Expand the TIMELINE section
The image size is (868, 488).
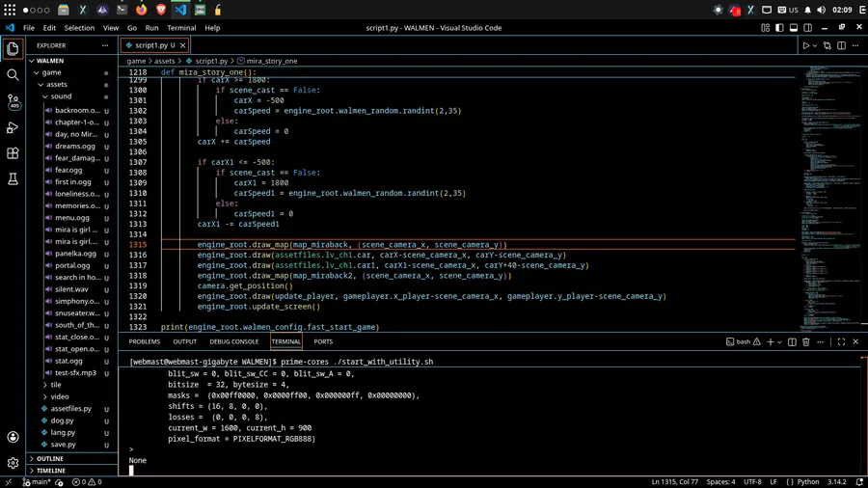pos(51,471)
